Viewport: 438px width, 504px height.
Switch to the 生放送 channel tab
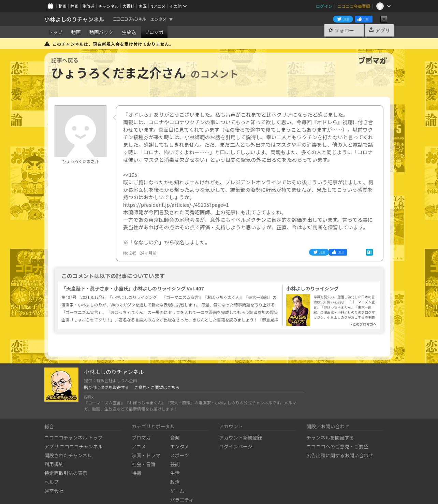(x=129, y=32)
